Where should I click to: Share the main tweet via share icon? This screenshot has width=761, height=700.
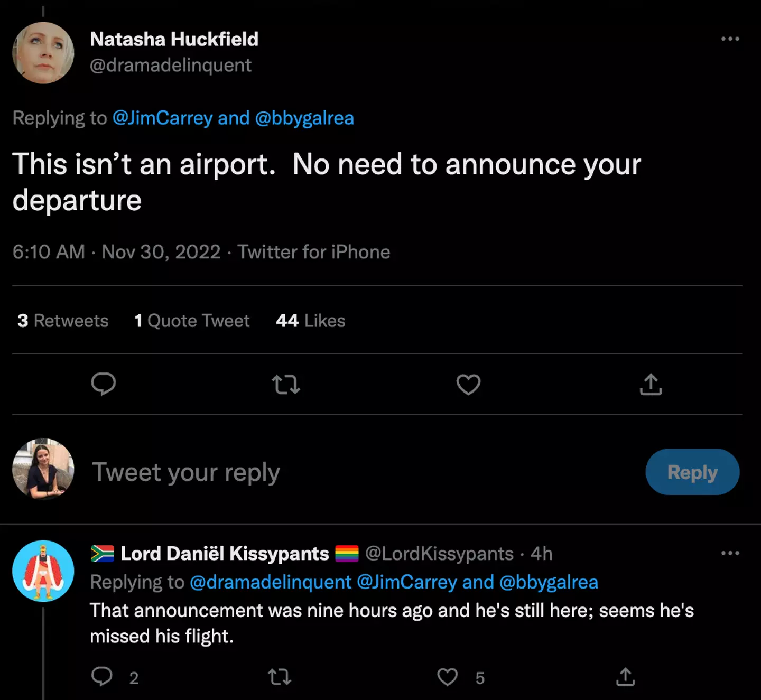[x=651, y=385]
